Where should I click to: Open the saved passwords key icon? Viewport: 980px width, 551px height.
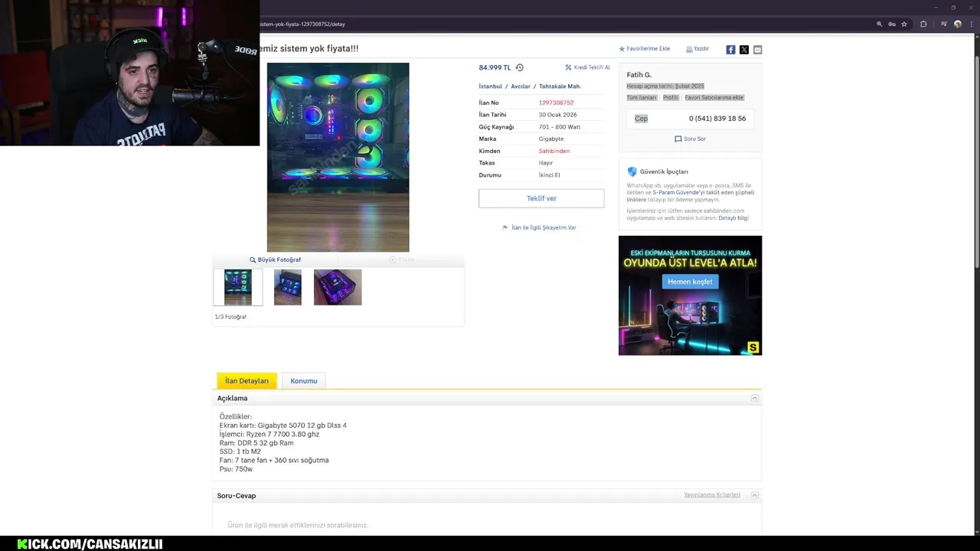892,24
